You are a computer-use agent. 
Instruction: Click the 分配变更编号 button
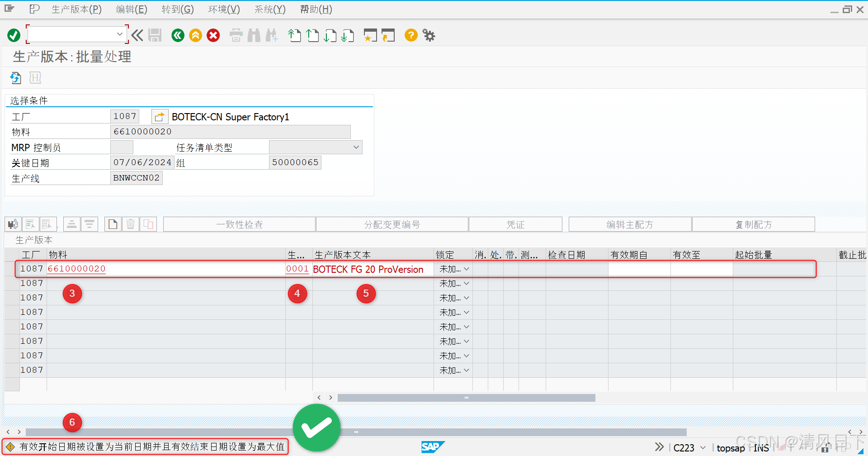point(392,224)
